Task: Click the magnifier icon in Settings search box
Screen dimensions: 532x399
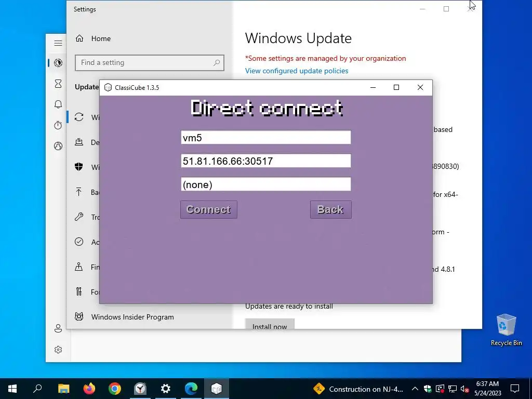Action: [x=217, y=63]
